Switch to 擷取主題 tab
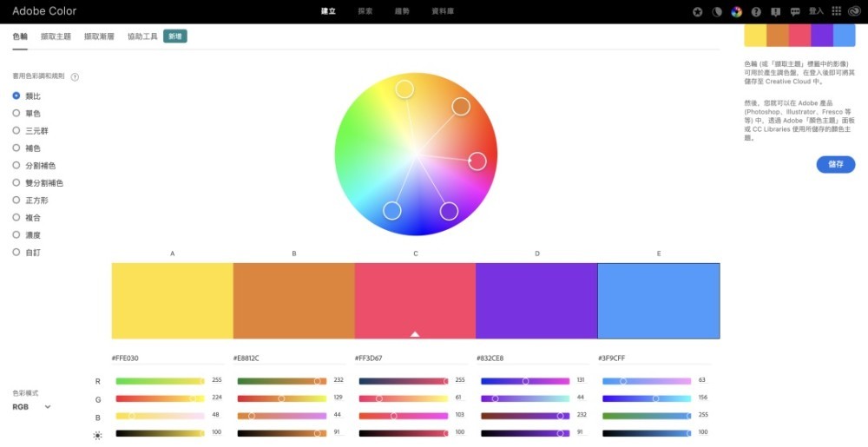This screenshot has height=447, width=868. [x=56, y=36]
